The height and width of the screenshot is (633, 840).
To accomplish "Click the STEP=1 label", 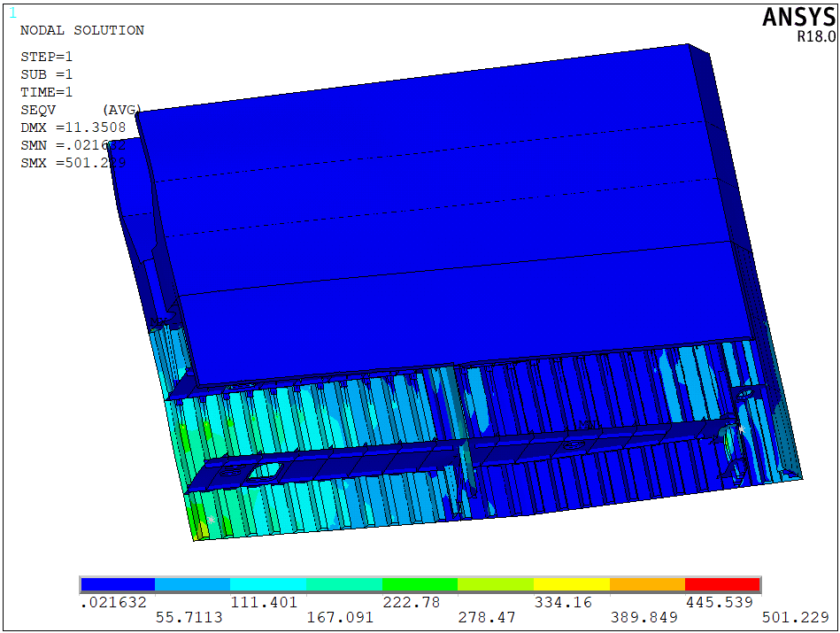I will click(47, 57).
